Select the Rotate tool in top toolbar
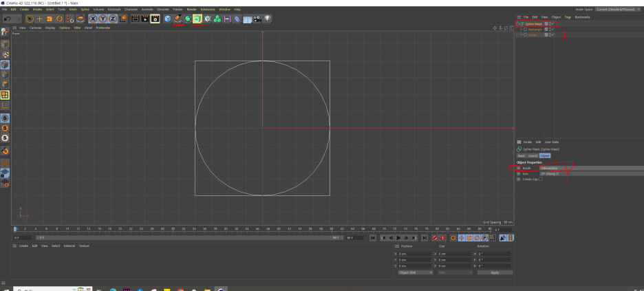 pos(59,19)
